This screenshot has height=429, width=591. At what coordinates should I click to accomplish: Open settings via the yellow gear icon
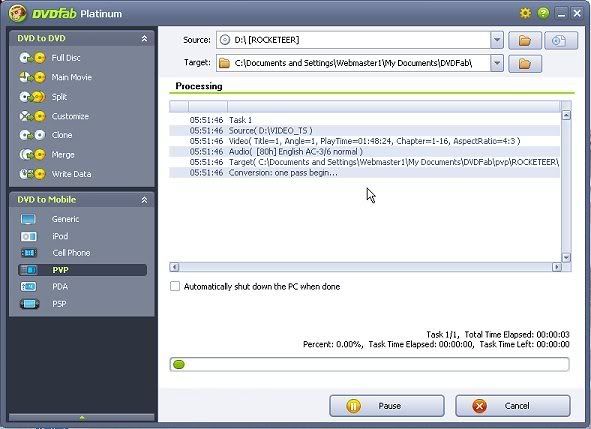pos(525,14)
